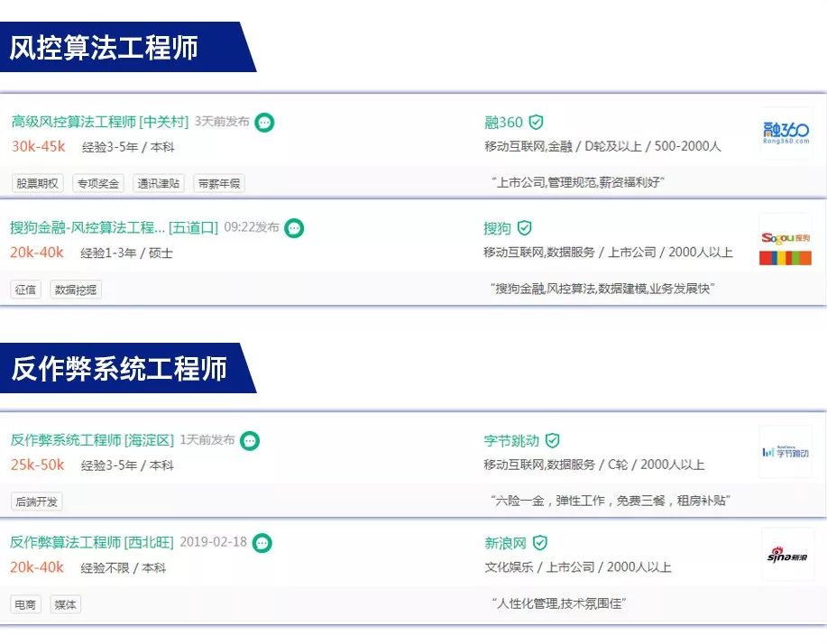Image resolution: width=827 pixels, height=644 pixels.
Task: Select the 通讯津贴 tag
Action: click(x=159, y=183)
